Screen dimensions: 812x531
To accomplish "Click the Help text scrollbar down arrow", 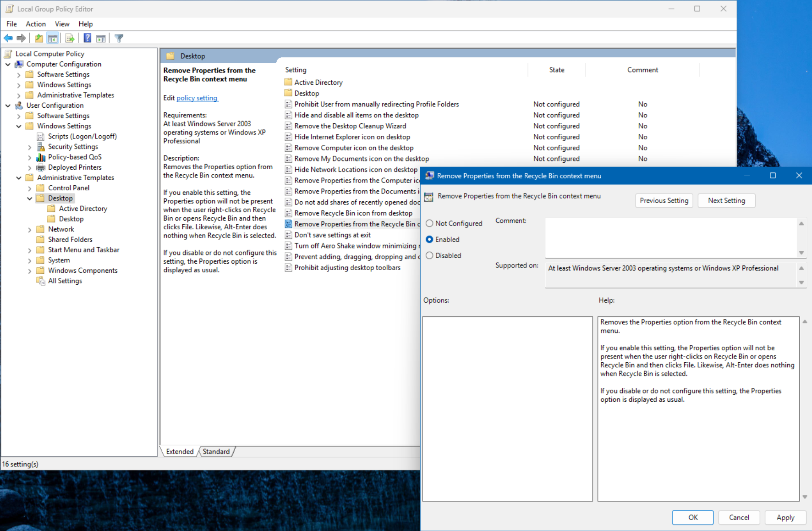I will 805,497.
